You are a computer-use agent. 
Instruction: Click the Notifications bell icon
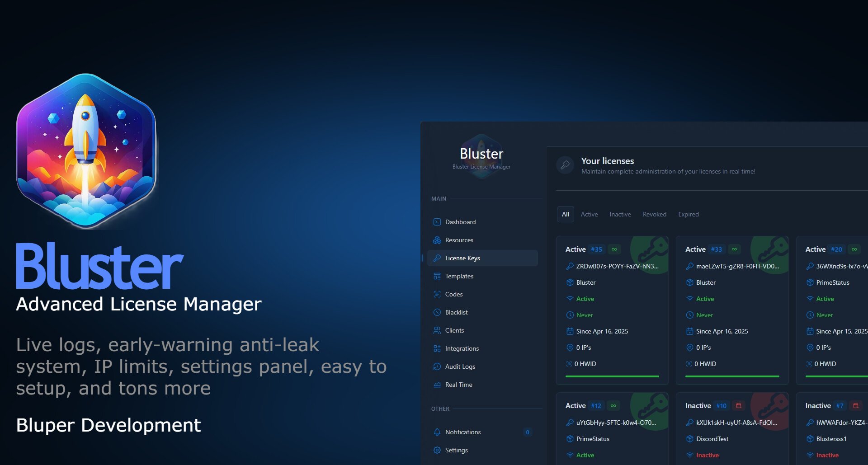coord(437,432)
